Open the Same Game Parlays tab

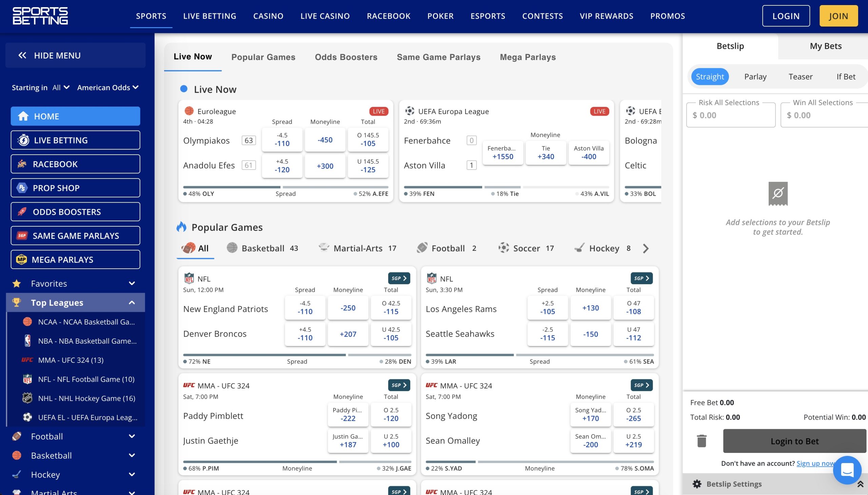coord(438,57)
